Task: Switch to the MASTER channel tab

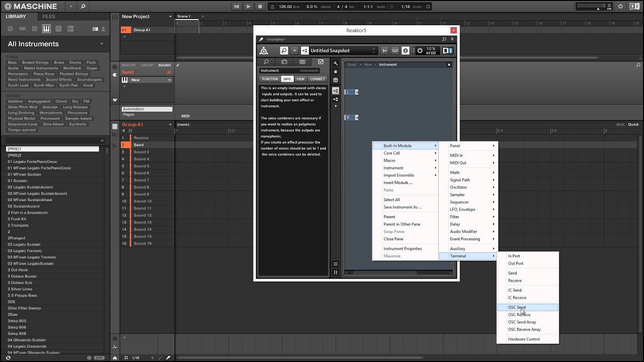Action: coord(128,65)
